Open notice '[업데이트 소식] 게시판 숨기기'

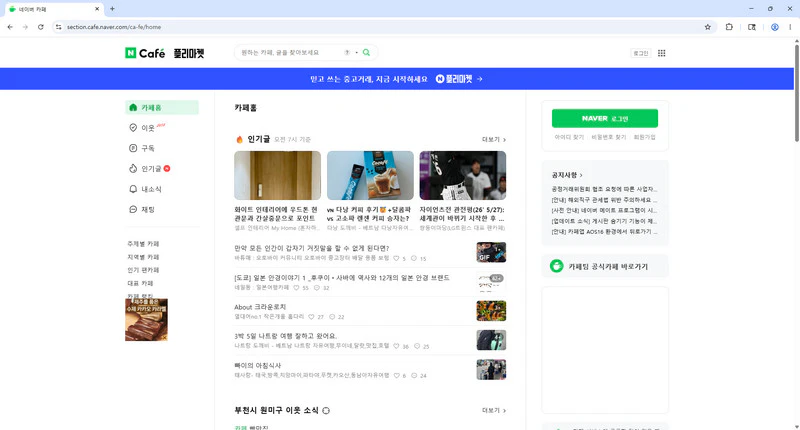[604, 221]
